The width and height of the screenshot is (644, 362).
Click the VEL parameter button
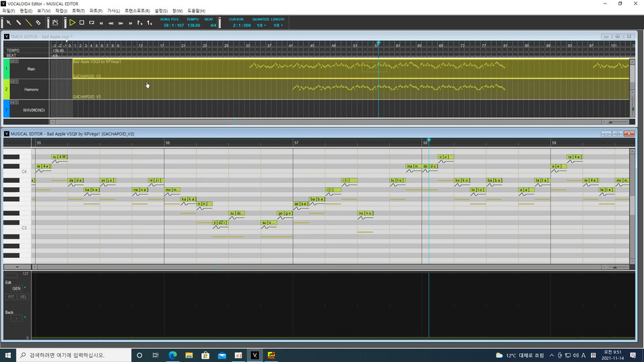pos(23,296)
